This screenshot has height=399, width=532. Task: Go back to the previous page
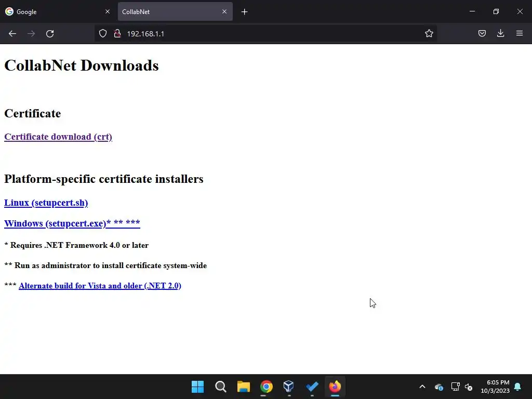point(12,34)
